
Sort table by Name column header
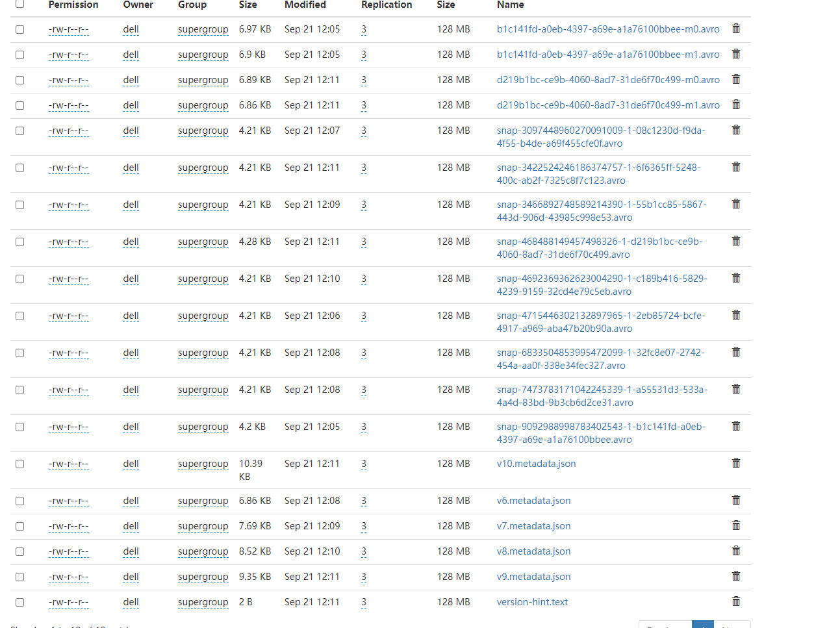coord(511,5)
